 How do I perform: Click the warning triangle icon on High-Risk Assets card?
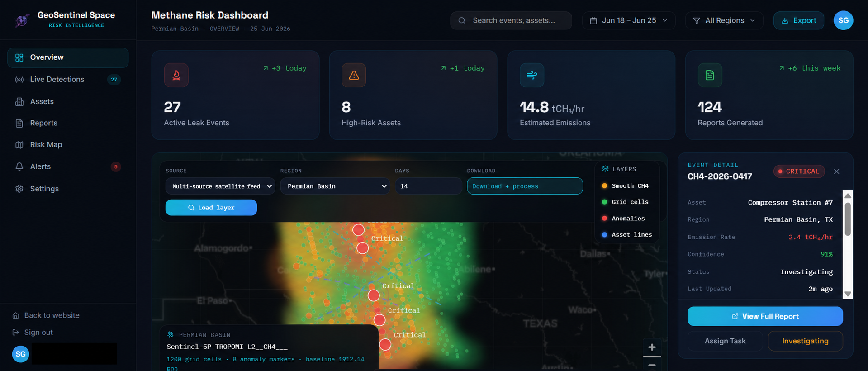click(x=354, y=75)
